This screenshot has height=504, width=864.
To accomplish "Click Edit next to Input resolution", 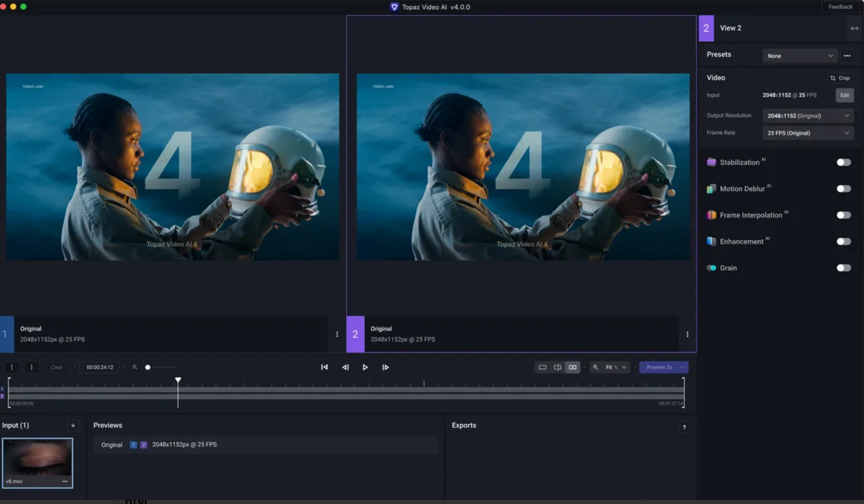I will pyautogui.click(x=844, y=95).
